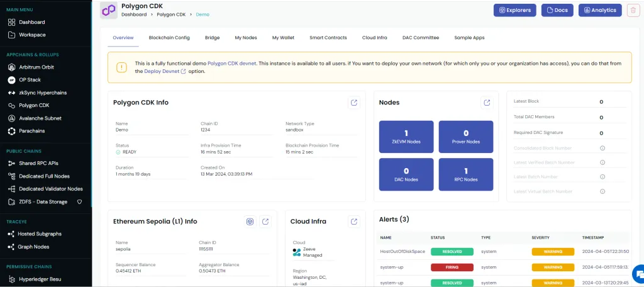Screen dimensions: 644x287
Task: Switch to the Smart Contracts tab
Action: coord(328,38)
